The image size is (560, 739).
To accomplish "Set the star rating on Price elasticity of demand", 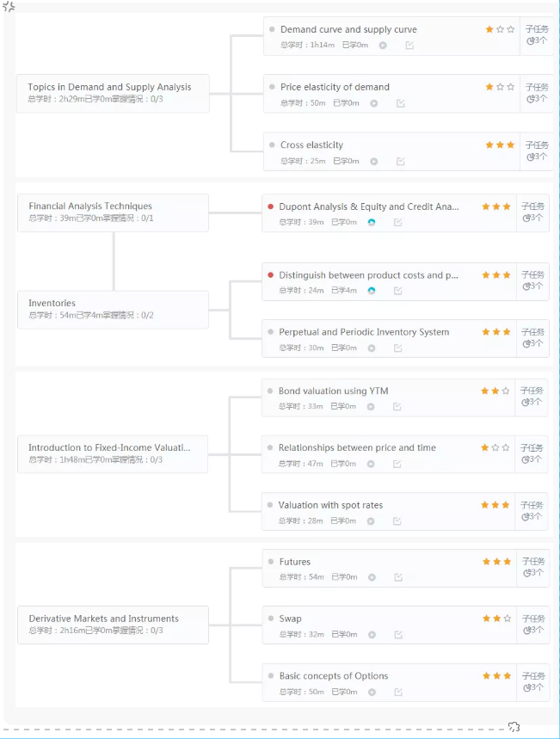I will pos(499,87).
